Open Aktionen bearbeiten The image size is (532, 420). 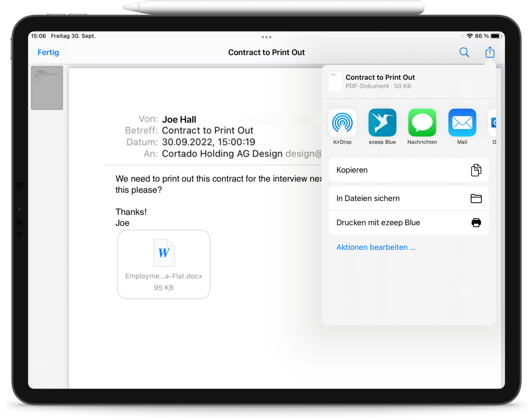click(x=376, y=247)
